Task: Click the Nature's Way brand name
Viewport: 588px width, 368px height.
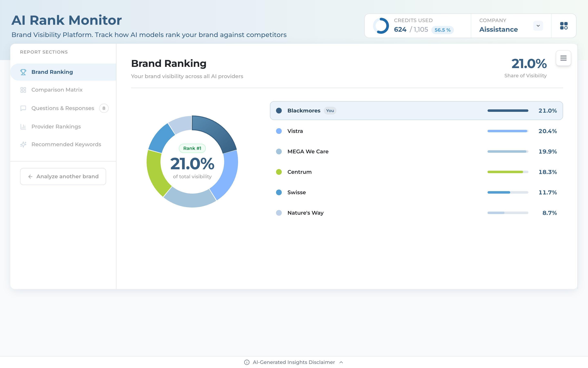Action: [x=305, y=213]
